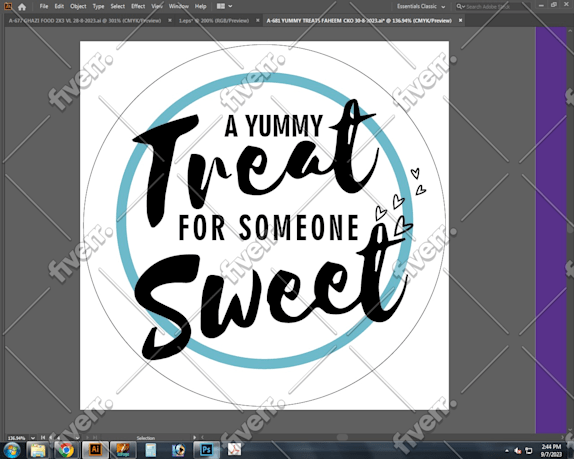
Task: Click the Selection status bar label
Action: (146, 438)
